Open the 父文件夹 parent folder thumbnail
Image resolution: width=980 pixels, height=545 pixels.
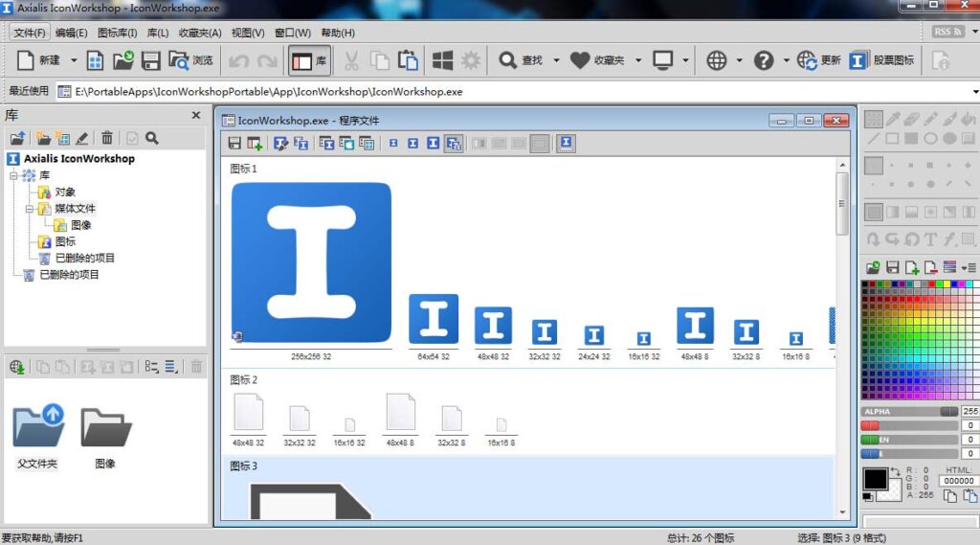click(38, 436)
